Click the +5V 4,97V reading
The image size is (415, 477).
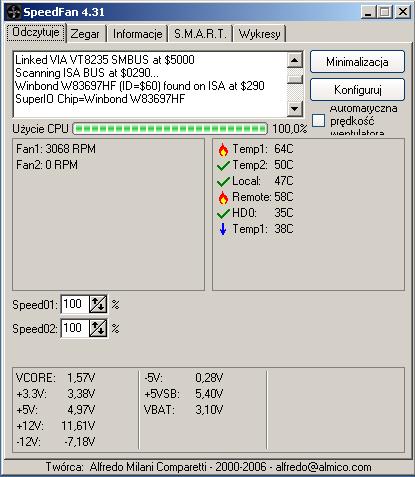click(56, 410)
